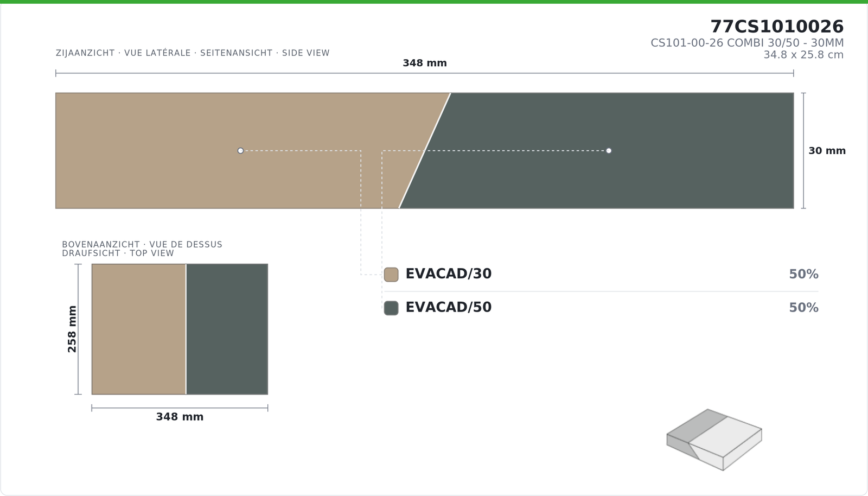
Task: Click the isometric 3D block thumbnail
Action: (714, 440)
